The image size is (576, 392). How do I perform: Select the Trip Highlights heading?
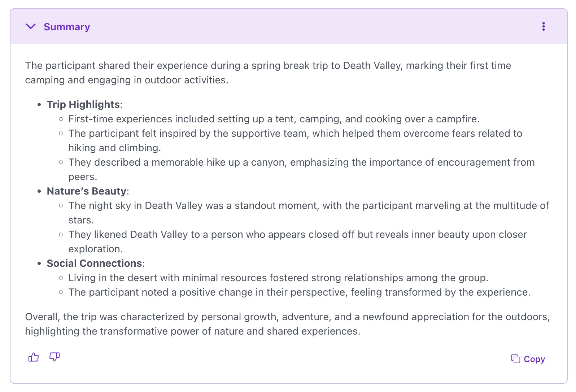(x=83, y=104)
